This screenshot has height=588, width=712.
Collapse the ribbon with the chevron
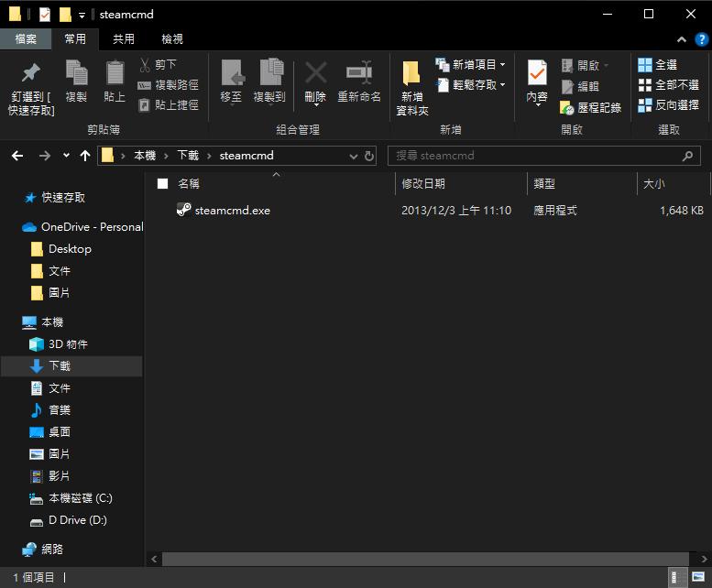click(681, 39)
